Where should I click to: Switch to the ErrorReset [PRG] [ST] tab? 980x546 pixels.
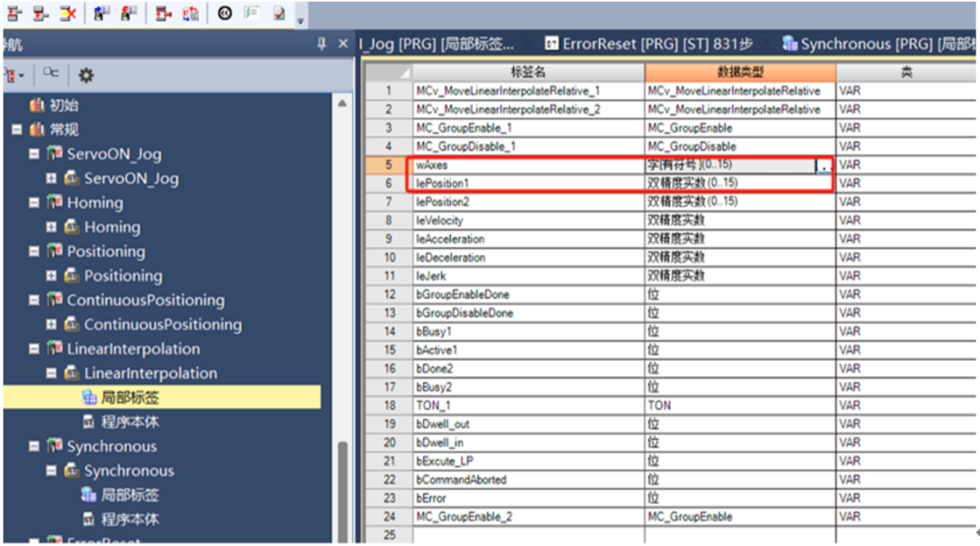point(649,44)
